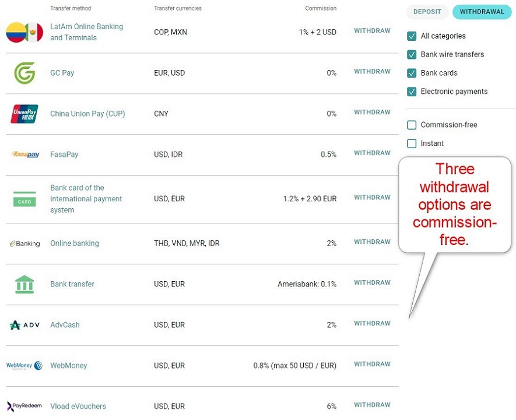This screenshot has width=516, height=420.
Task: Click the Bank transfer building icon
Action: 24,284
